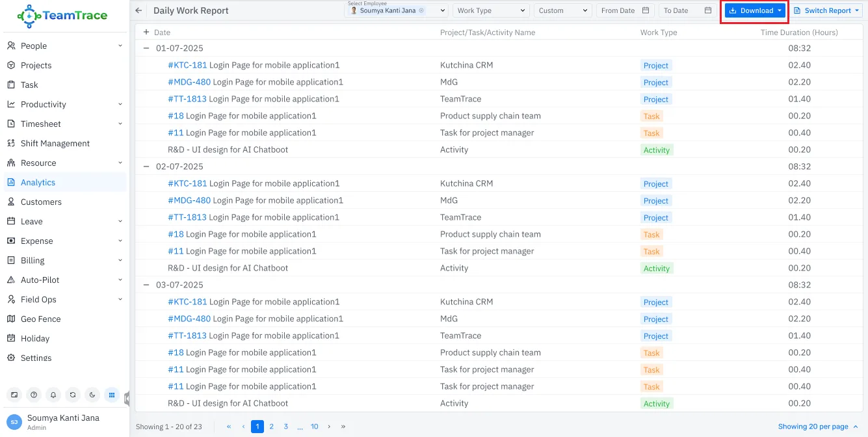
Task: Open the #KTC-181 task link under 01-07-2025
Action: (x=187, y=65)
